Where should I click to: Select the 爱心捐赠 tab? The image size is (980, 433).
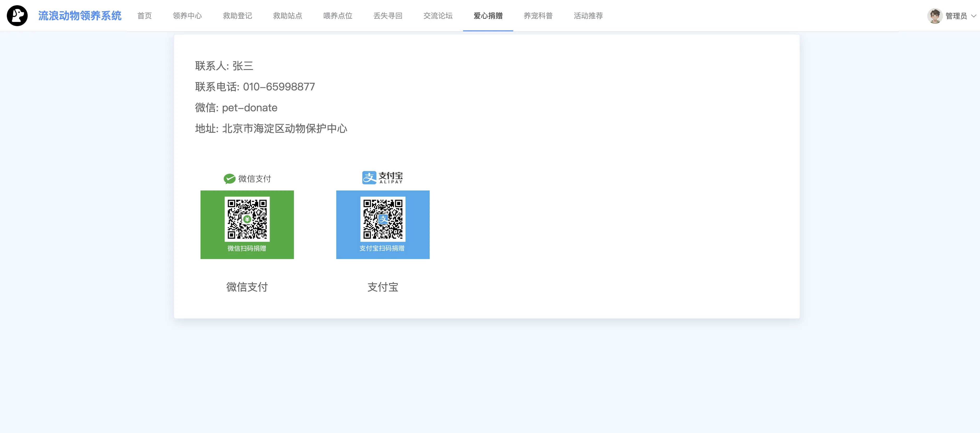[x=488, y=16]
